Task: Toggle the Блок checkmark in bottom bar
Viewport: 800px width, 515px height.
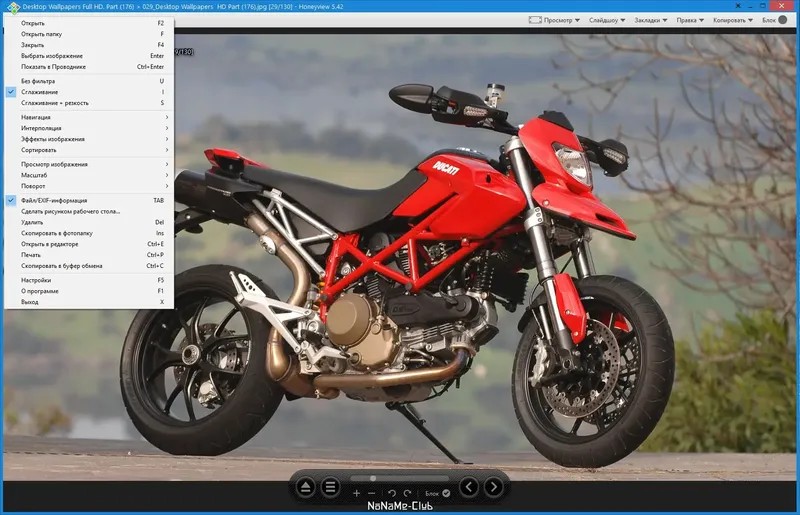Action: 446,493
